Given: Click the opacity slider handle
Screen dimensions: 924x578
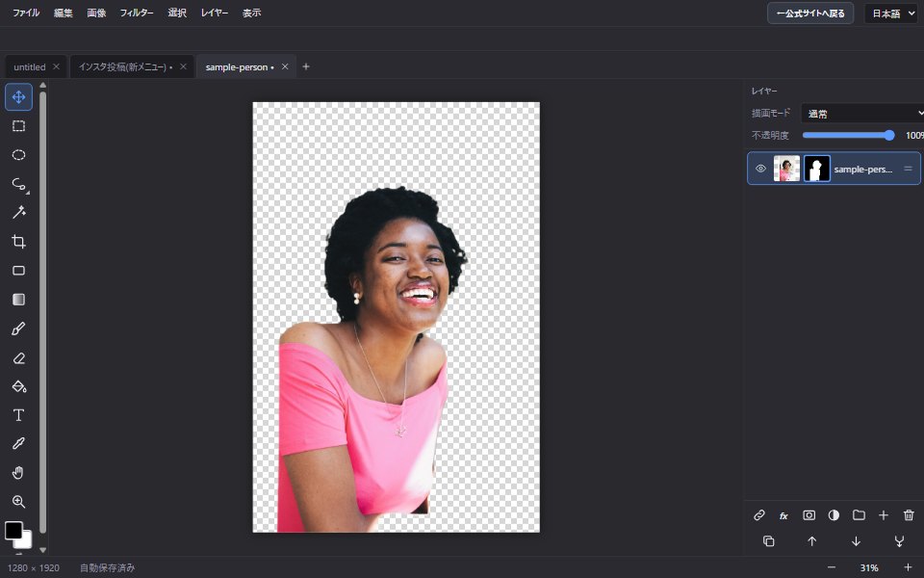Looking at the screenshot, I should click(x=889, y=136).
